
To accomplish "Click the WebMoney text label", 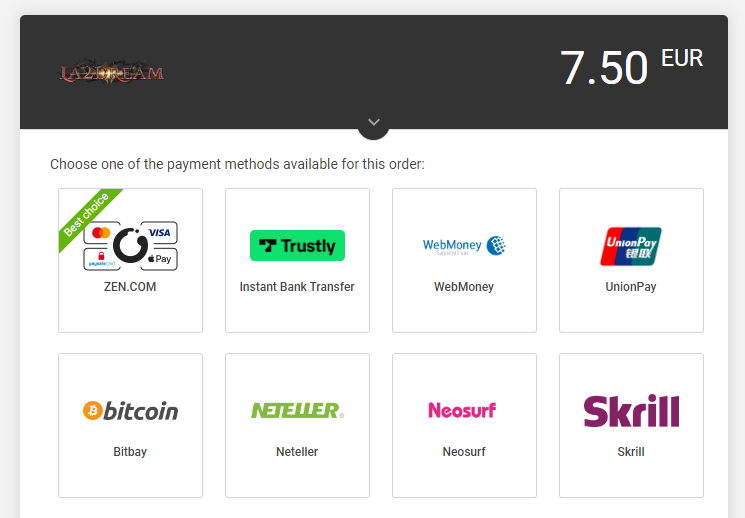I will point(464,287).
